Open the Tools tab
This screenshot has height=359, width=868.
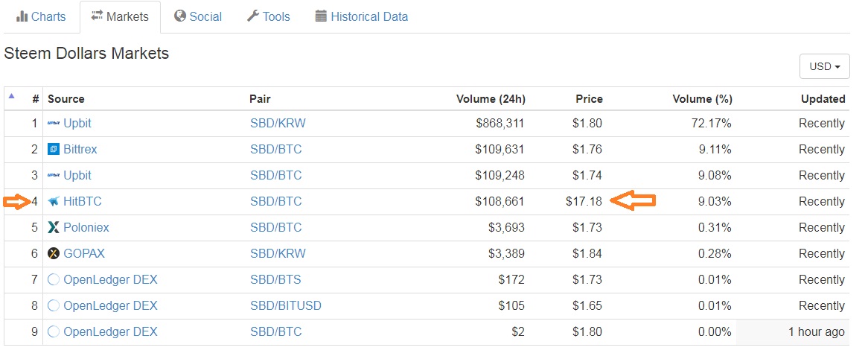click(268, 16)
